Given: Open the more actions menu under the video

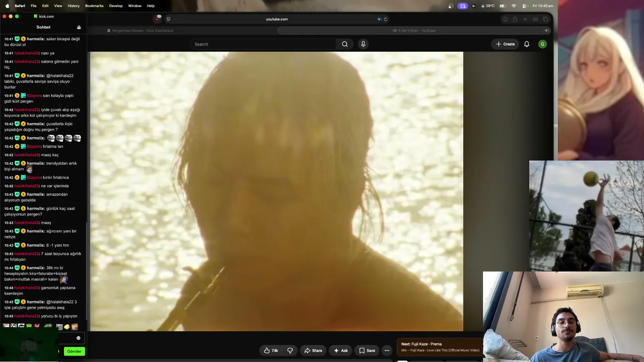Looking at the screenshot, I should [387, 350].
